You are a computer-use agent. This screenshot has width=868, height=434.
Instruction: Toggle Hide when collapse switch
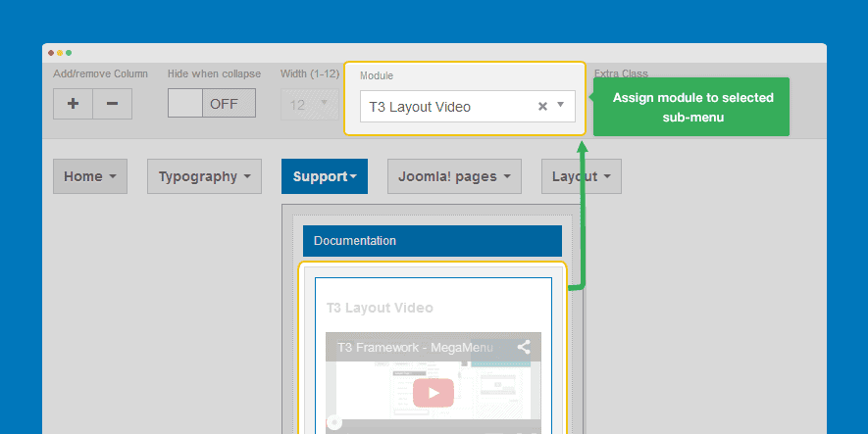(x=211, y=104)
